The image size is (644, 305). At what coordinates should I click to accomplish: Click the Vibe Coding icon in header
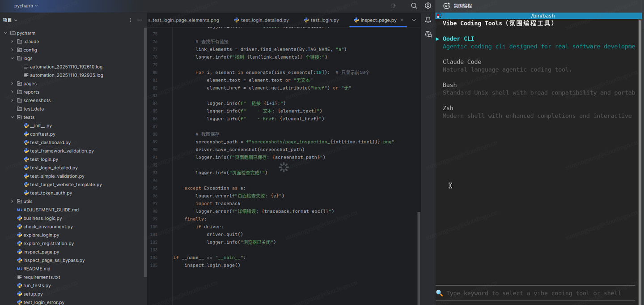(x=446, y=6)
